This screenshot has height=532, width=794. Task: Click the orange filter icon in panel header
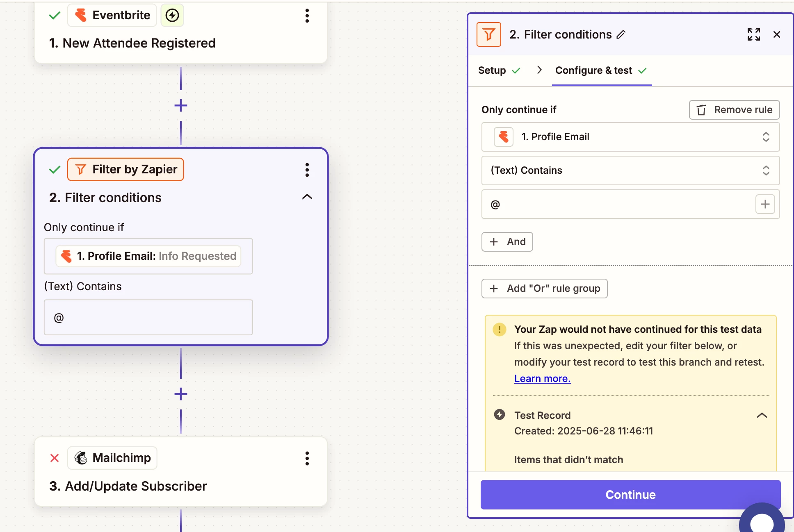pyautogui.click(x=489, y=34)
